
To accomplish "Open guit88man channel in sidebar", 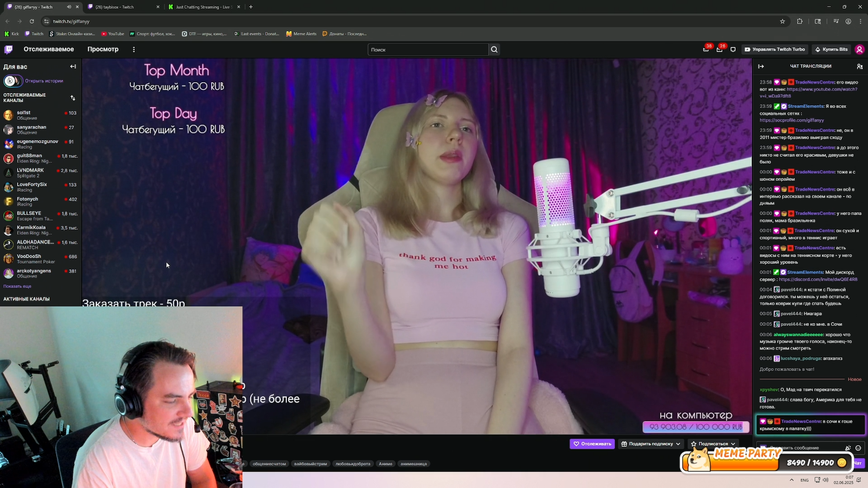I will pyautogui.click(x=40, y=158).
